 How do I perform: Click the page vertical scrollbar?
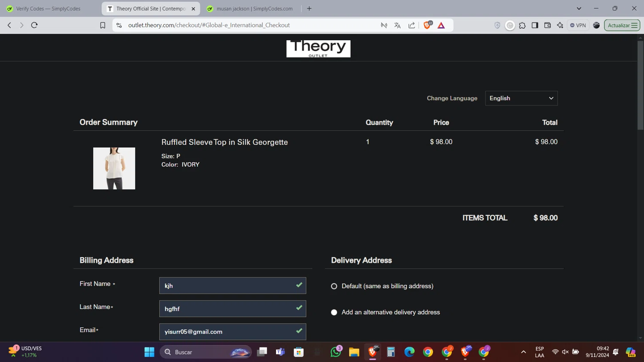[640, 86]
